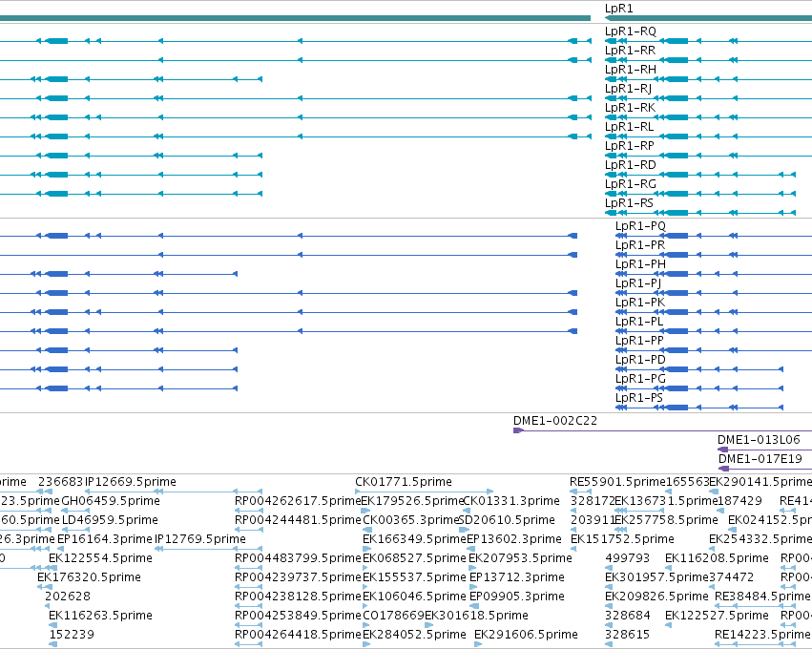Open the LD46959.5prime EST label
Image resolution: width=812 pixels, height=649 pixels.
tap(110, 520)
